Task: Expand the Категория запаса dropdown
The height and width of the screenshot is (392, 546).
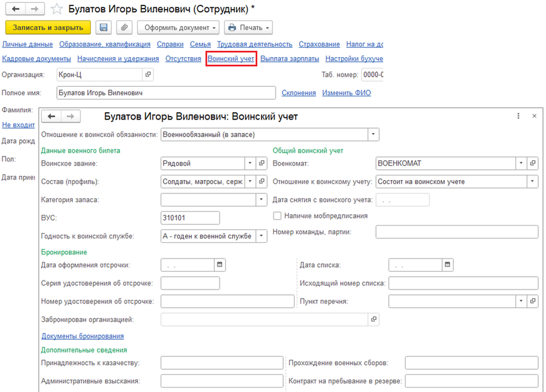Action: pyautogui.click(x=261, y=200)
